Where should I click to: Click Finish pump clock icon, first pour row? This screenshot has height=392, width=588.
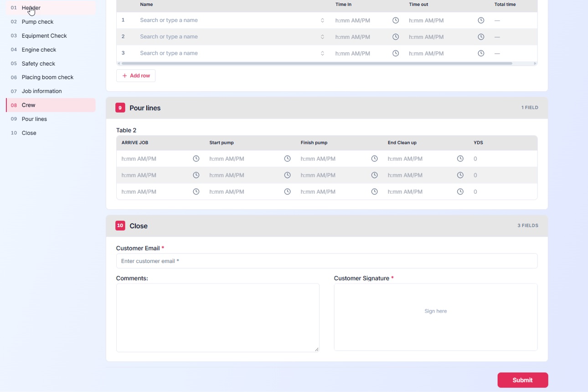pos(374,159)
